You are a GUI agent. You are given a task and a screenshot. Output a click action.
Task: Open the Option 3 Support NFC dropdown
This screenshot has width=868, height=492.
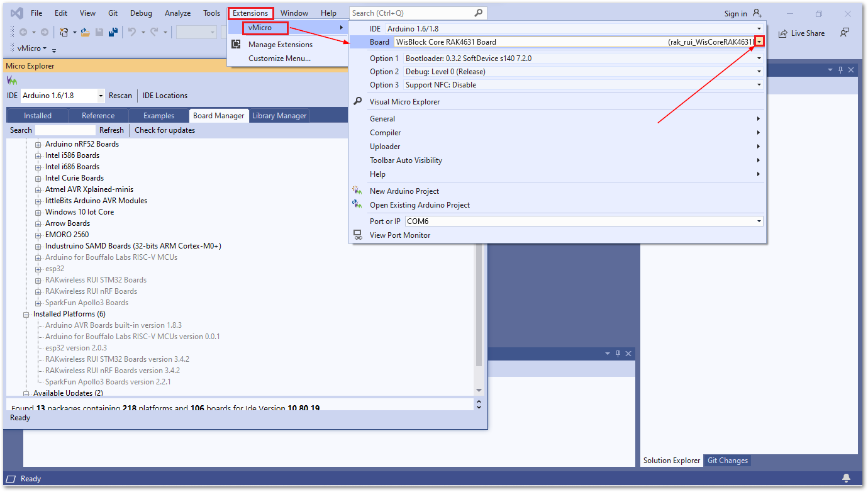(759, 85)
